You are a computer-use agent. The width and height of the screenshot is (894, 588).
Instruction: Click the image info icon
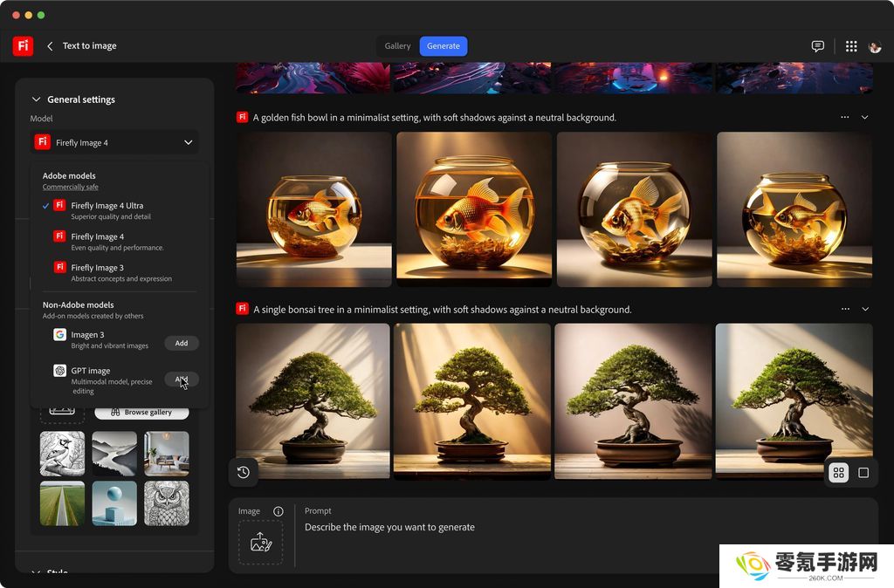pos(279,511)
